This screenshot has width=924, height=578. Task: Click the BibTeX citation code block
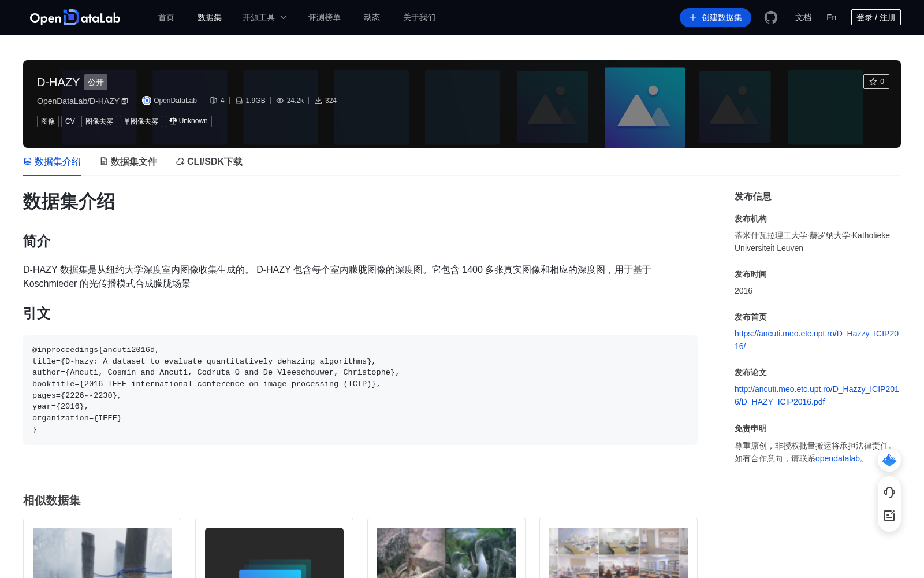pos(360,390)
